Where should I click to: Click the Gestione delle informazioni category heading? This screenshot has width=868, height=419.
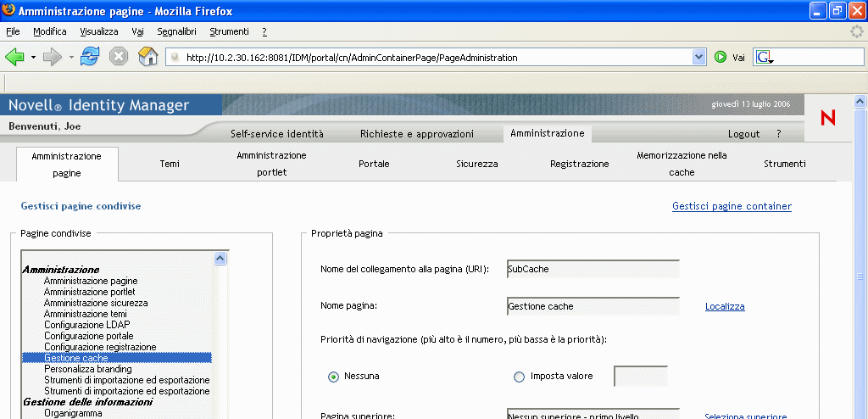pos(87,402)
